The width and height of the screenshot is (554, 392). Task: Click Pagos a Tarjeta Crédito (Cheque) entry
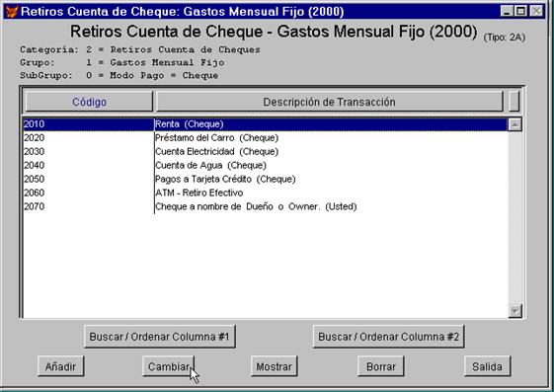point(225,179)
